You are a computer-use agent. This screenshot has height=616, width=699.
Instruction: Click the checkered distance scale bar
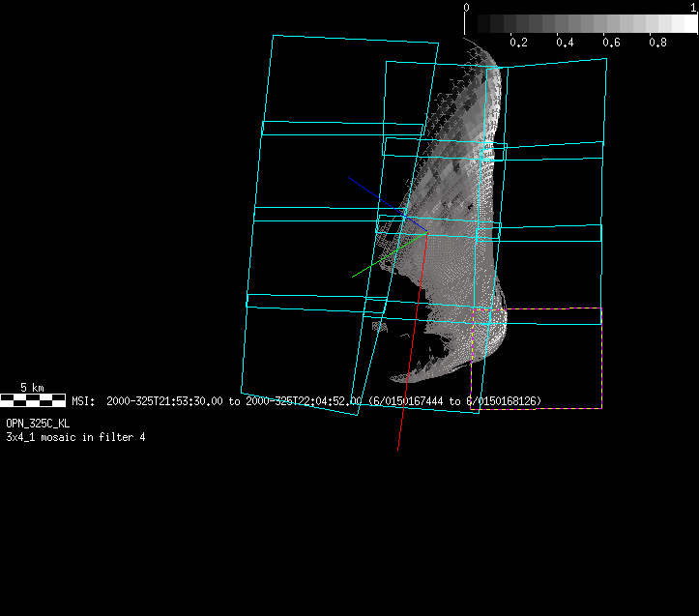point(33,399)
